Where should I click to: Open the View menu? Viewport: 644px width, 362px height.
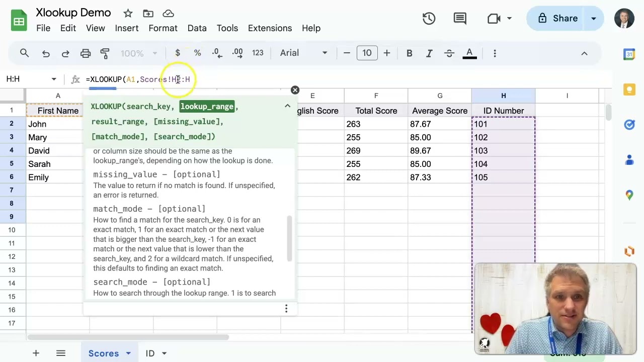click(x=95, y=28)
